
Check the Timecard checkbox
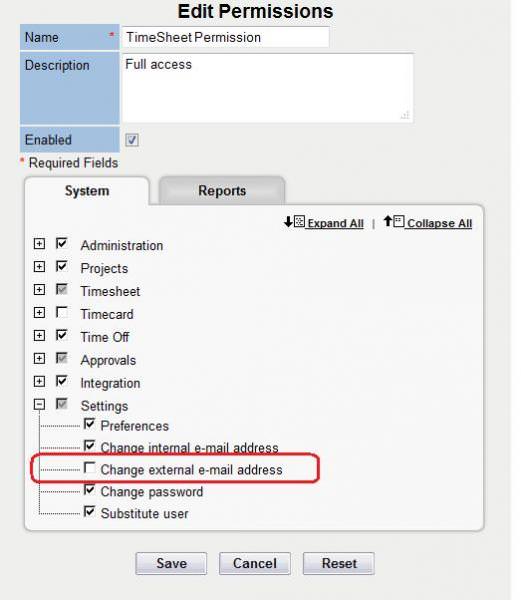point(62,312)
